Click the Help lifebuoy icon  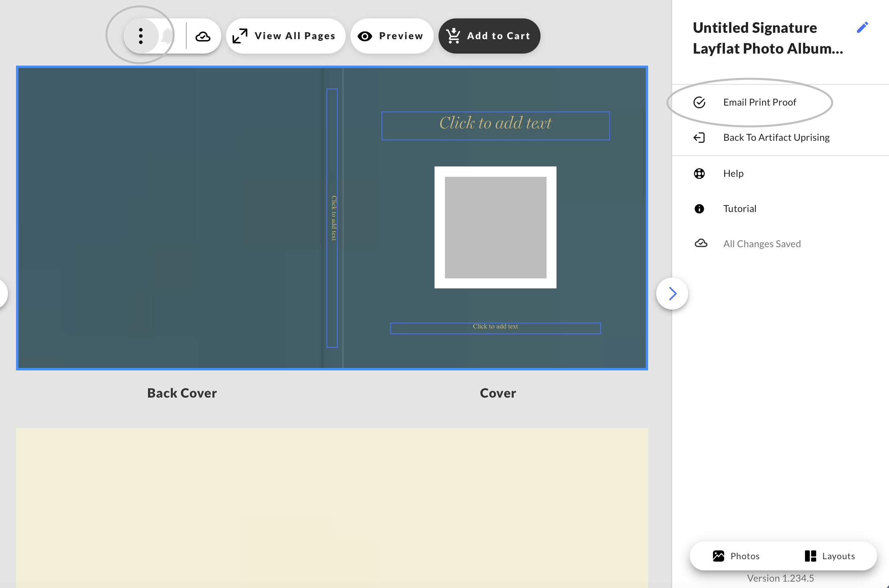coord(699,174)
